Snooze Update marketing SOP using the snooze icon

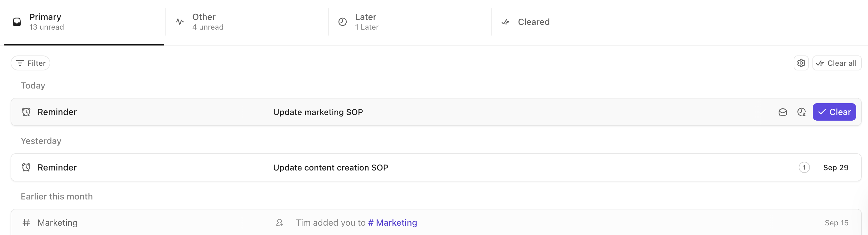tap(802, 112)
